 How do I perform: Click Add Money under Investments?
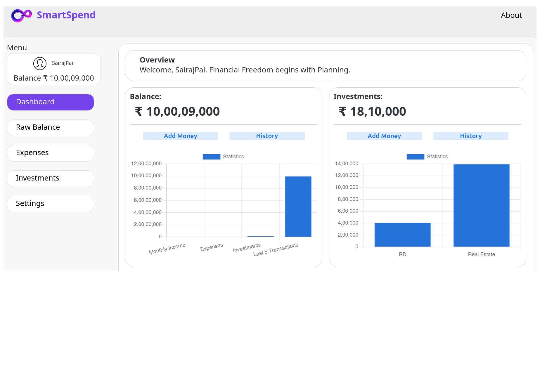coord(384,136)
